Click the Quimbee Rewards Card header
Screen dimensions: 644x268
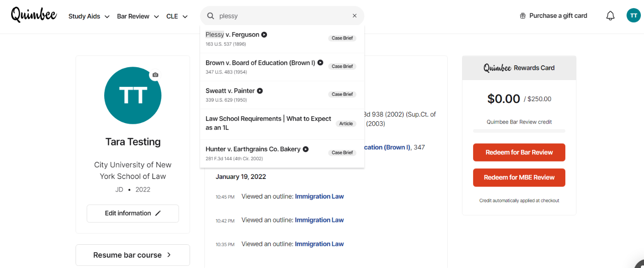519,68
